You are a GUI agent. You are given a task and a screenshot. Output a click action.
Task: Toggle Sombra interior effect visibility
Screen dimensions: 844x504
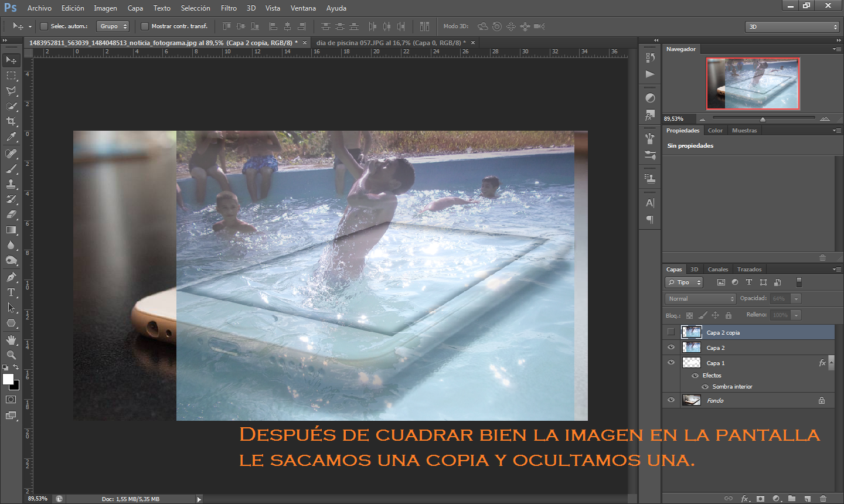click(705, 387)
